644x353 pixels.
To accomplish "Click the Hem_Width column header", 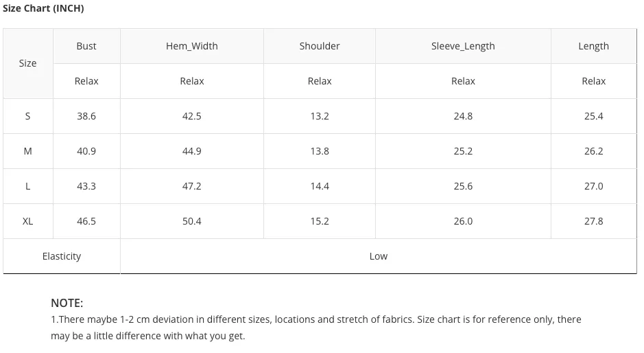I will [x=192, y=46].
